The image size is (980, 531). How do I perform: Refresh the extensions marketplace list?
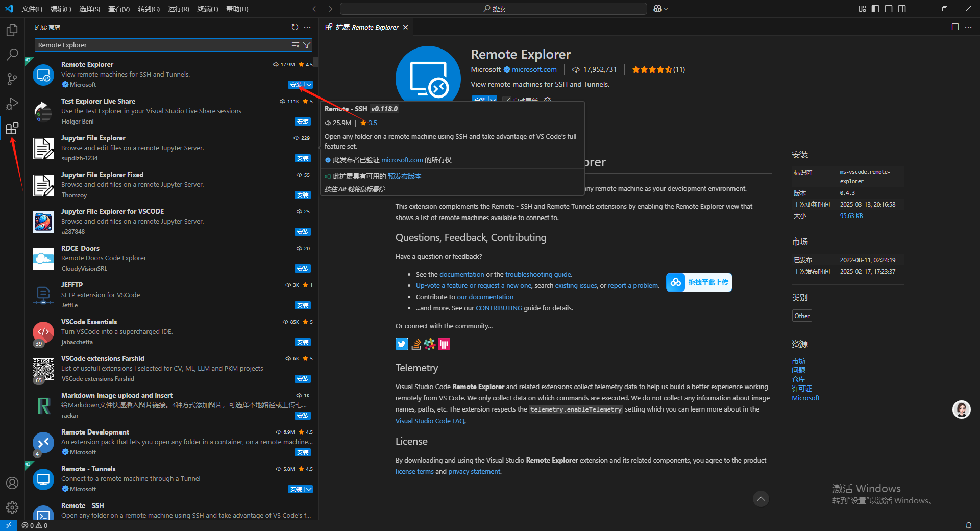(295, 27)
